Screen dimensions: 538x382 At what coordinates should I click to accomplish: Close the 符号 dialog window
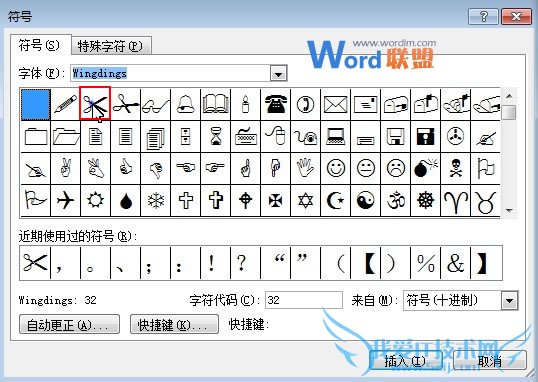pos(516,16)
